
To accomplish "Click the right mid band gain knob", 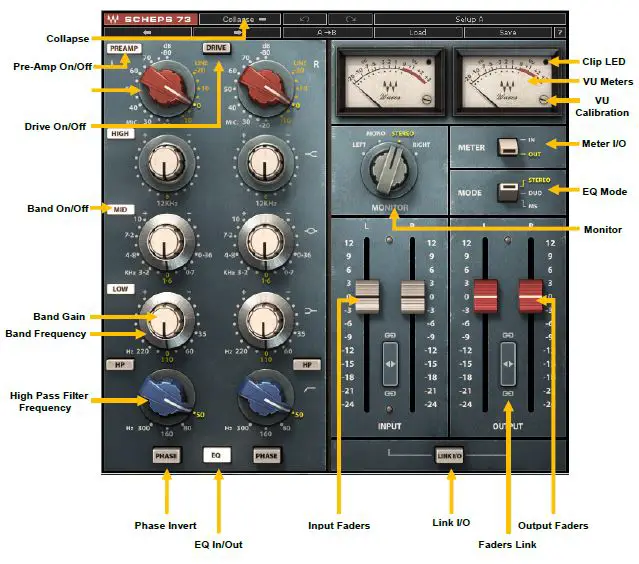I will point(265,242).
